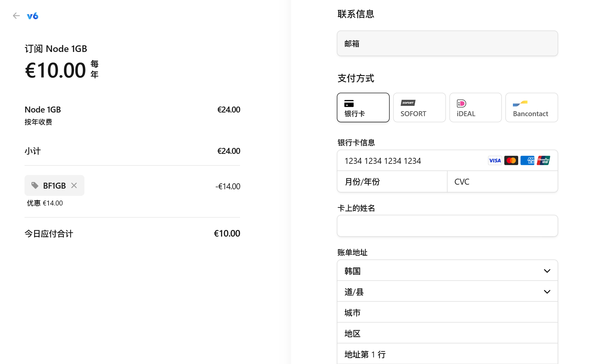Viewport: 597px width, 364px height.
Task: Click the Visa card icon
Action: pyautogui.click(x=495, y=160)
